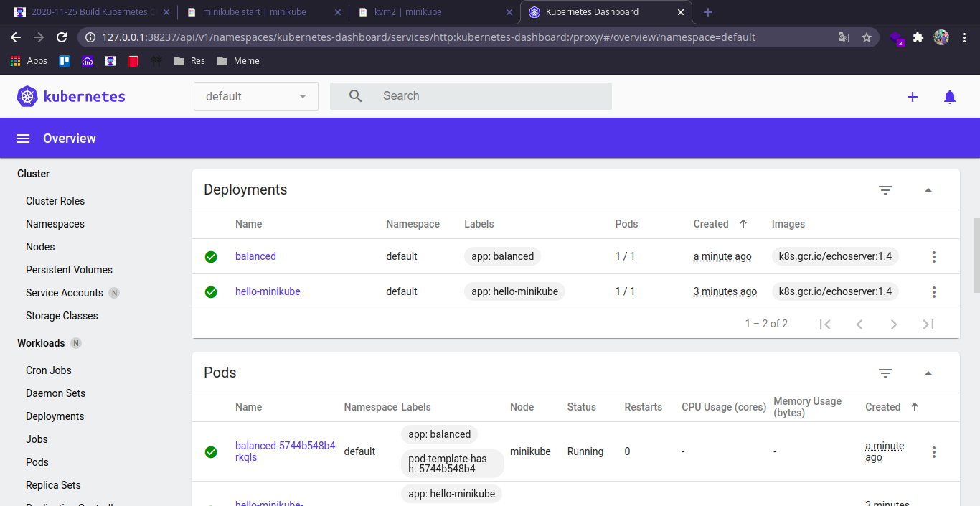Switch to the minikube start tab
This screenshot has width=980, height=506.
coord(263,12)
